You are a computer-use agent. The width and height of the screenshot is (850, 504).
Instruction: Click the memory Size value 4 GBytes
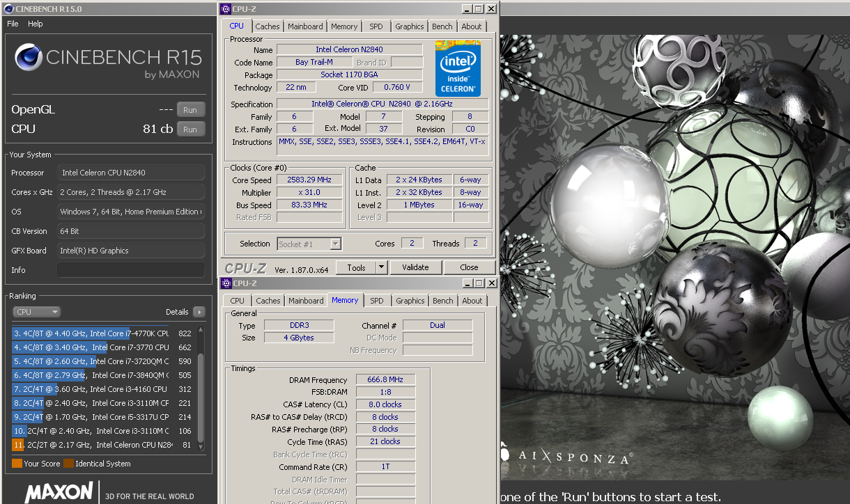[x=299, y=338]
